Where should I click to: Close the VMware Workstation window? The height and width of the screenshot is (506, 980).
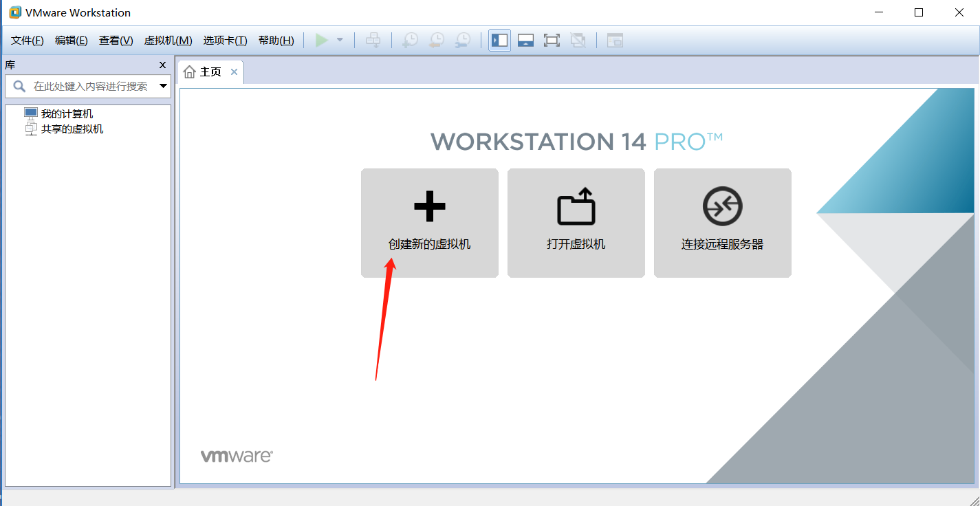960,12
